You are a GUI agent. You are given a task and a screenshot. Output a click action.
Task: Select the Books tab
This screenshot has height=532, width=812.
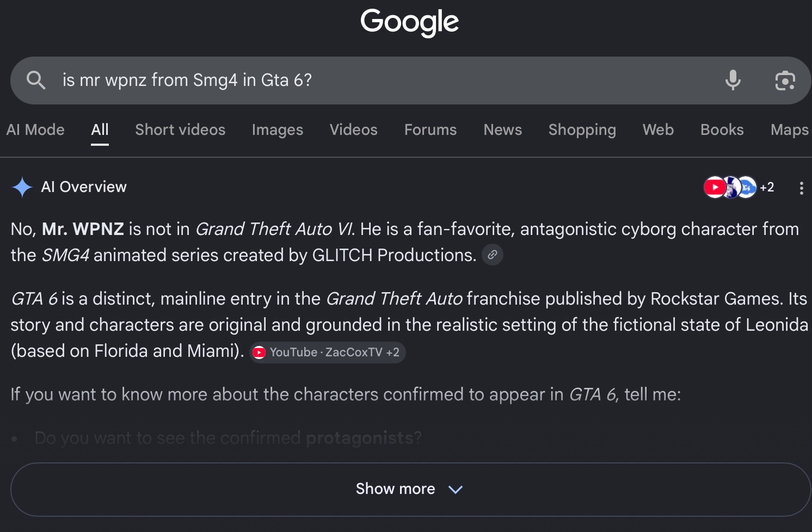[x=722, y=129]
